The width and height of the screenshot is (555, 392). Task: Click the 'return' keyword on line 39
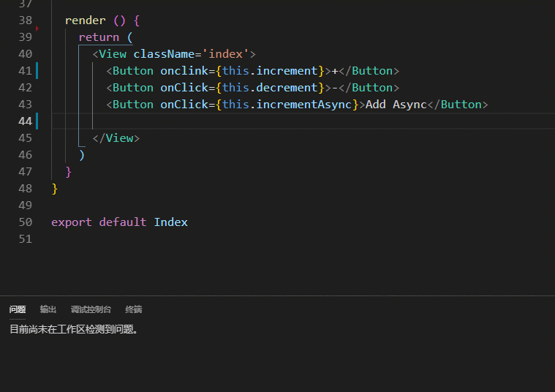point(99,37)
